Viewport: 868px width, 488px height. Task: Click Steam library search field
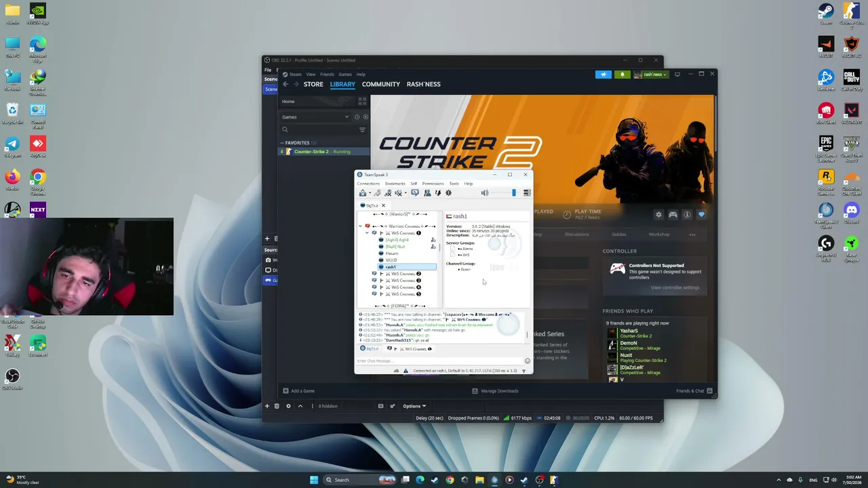pyautogui.click(x=319, y=129)
